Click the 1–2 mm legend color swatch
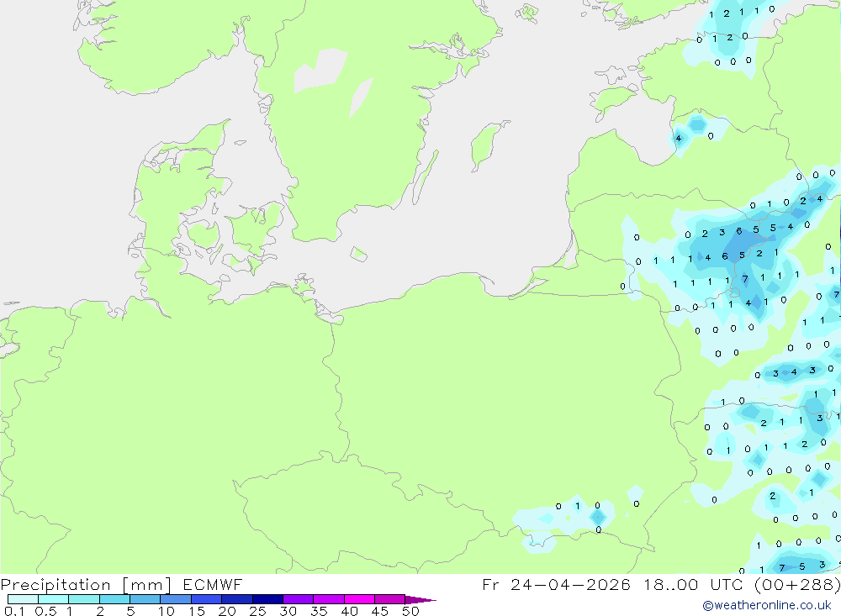841x616 pixels. coord(83,599)
